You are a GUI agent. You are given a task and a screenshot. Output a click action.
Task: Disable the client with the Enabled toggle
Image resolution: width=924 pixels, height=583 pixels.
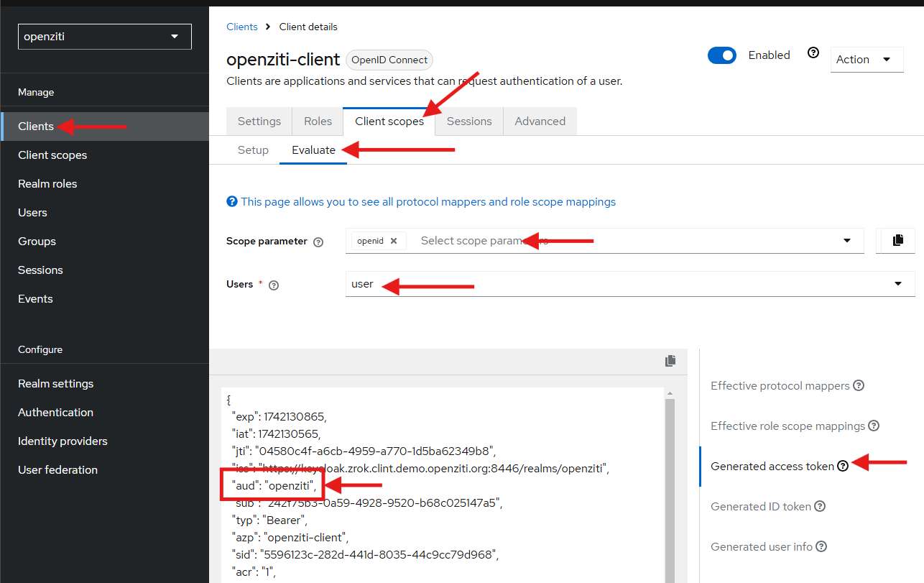click(722, 55)
